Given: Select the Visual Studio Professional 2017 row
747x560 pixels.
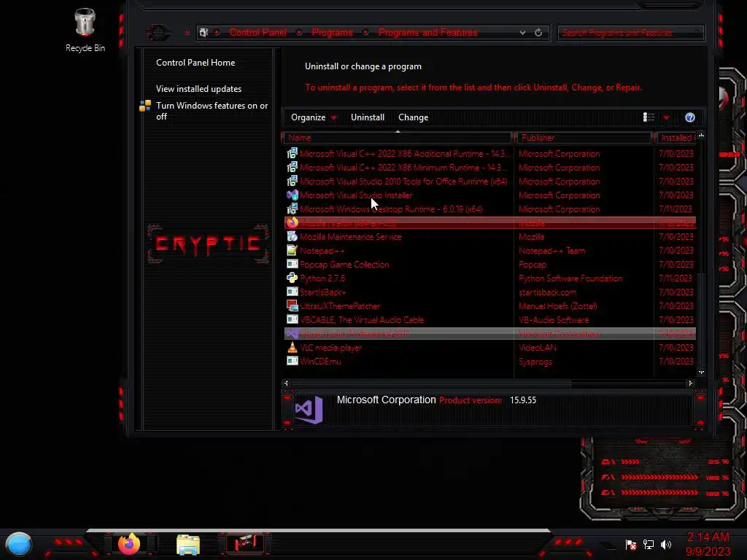Looking at the screenshot, I should coord(490,333).
